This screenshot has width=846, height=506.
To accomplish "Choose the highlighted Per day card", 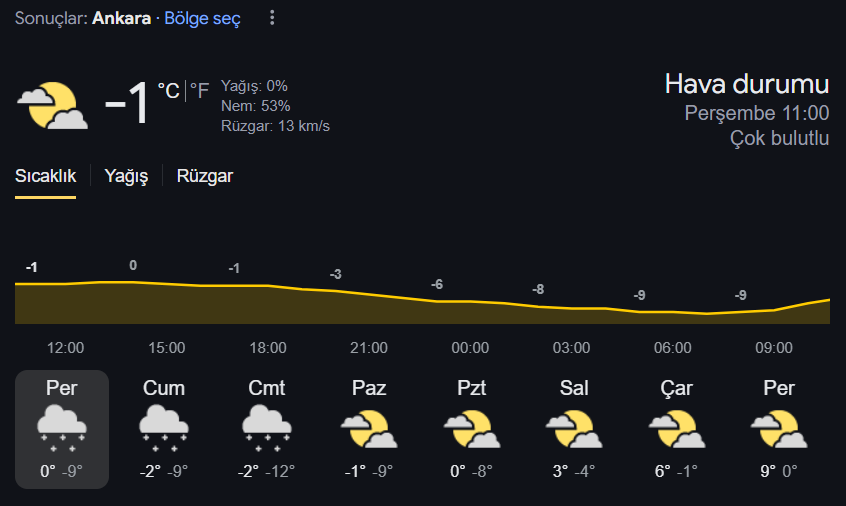I will 62,429.
